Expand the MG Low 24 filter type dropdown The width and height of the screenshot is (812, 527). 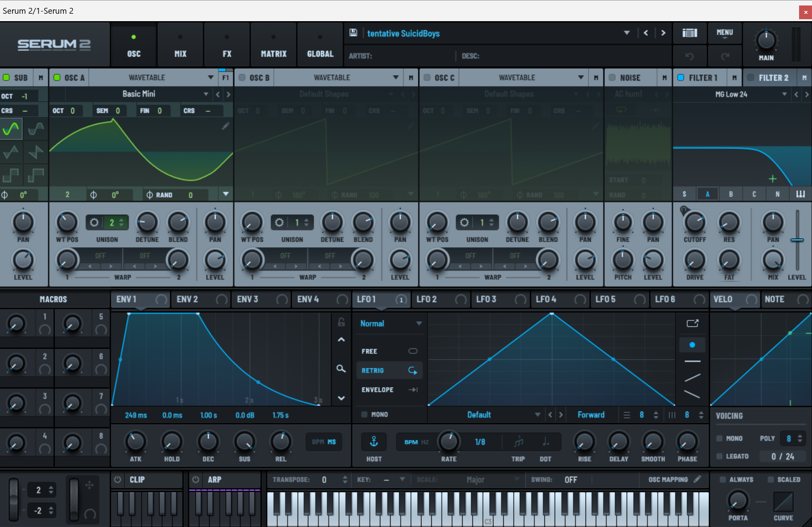(x=784, y=94)
